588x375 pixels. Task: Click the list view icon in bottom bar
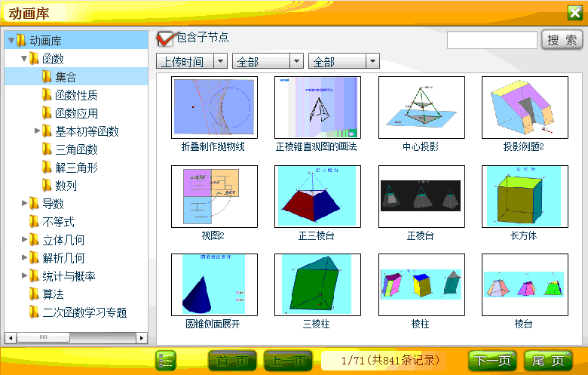point(165,361)
